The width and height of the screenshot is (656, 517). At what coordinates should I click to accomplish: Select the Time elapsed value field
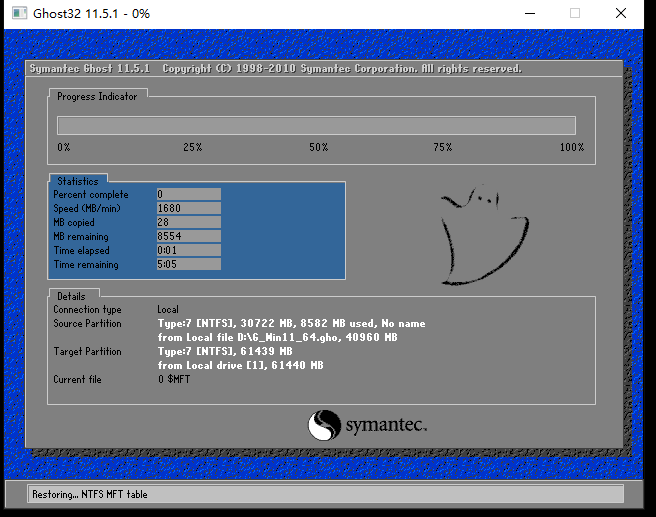click(188, 250)
